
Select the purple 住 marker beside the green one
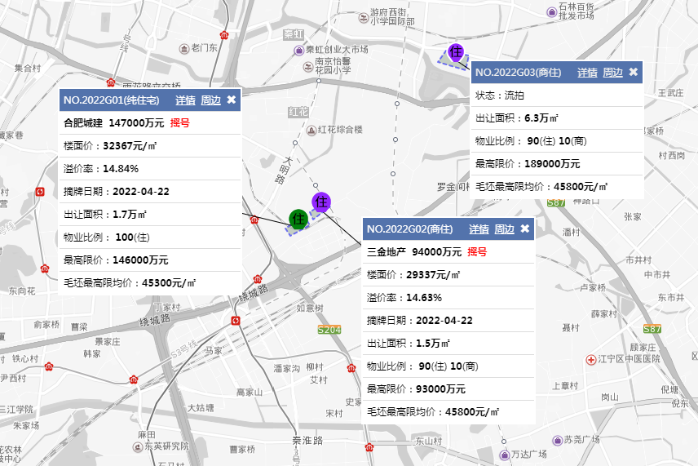pyautogui.click(x=321, y=203)
